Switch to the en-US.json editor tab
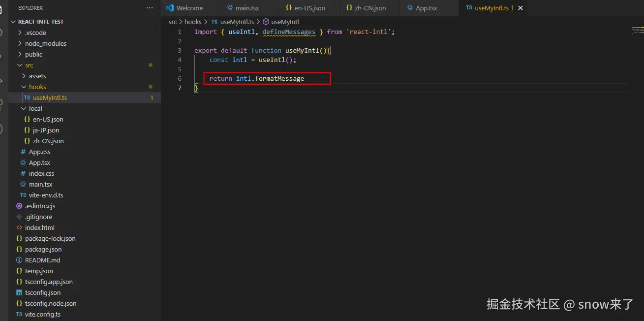 coord(309,8)
